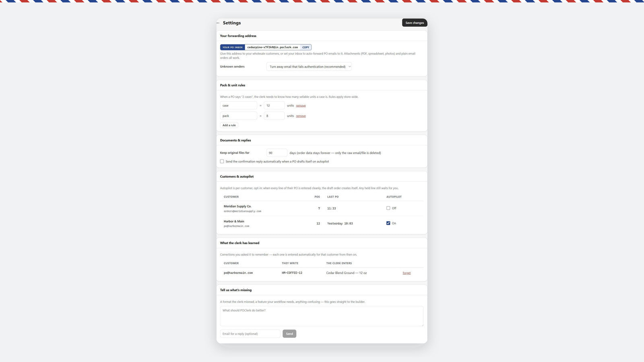Viewport: 644px width, 362px height.
Task: Edit the 'case' rule name field
Action: coord(238,105)
